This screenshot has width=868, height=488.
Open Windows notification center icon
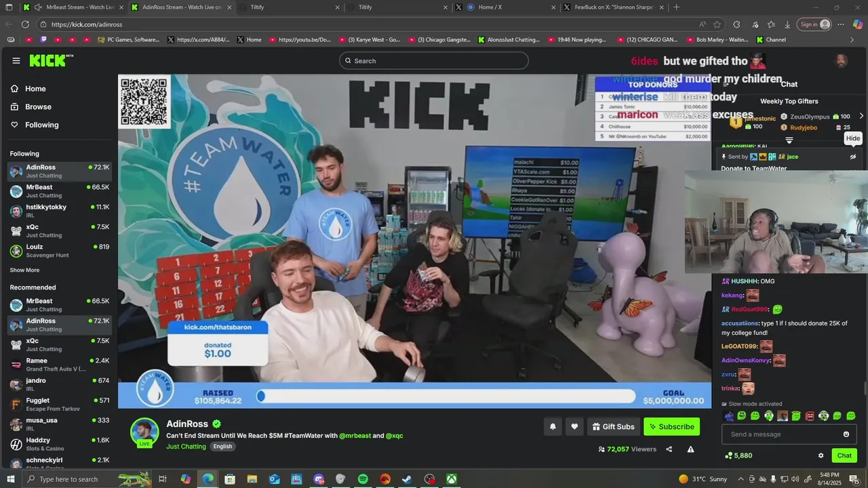854,479
